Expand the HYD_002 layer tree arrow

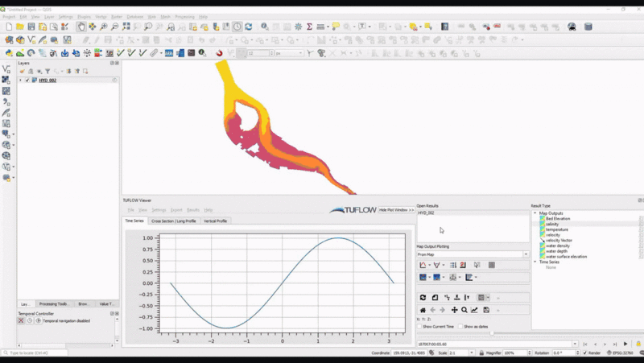pos(20,80)
